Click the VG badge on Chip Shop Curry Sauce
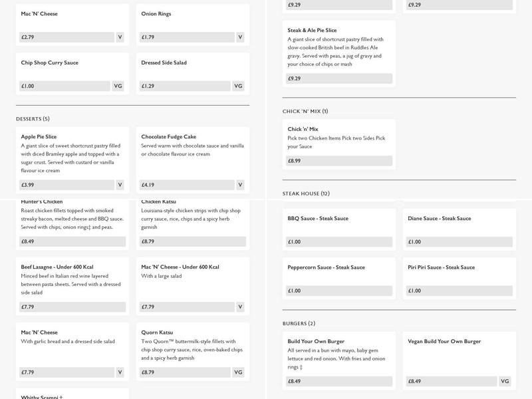 [x=118, y=86]
